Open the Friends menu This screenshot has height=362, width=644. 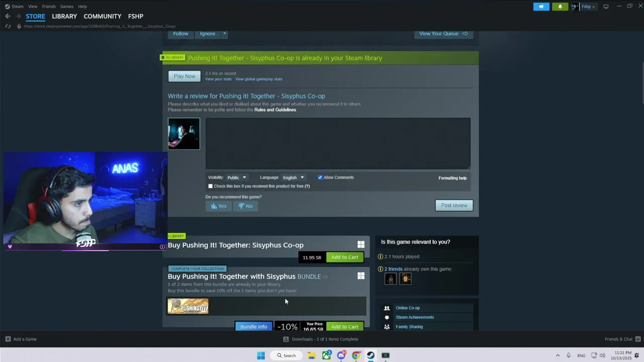tap(49, 7)
